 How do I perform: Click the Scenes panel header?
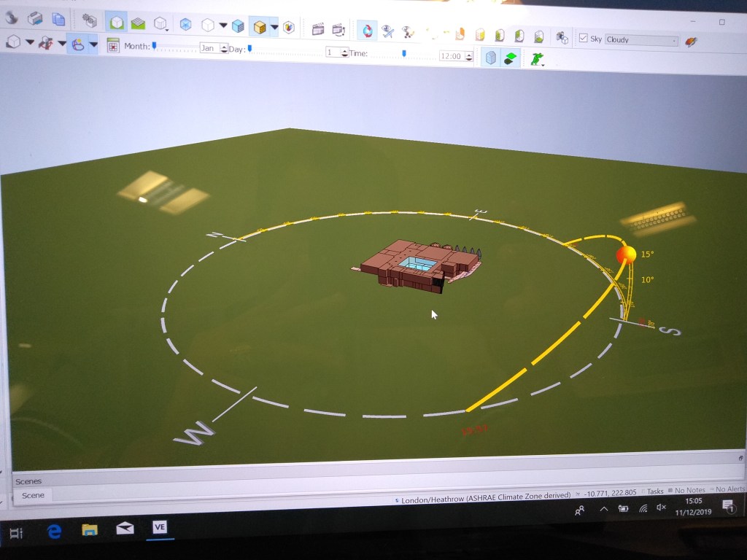(x=29, y=481)
